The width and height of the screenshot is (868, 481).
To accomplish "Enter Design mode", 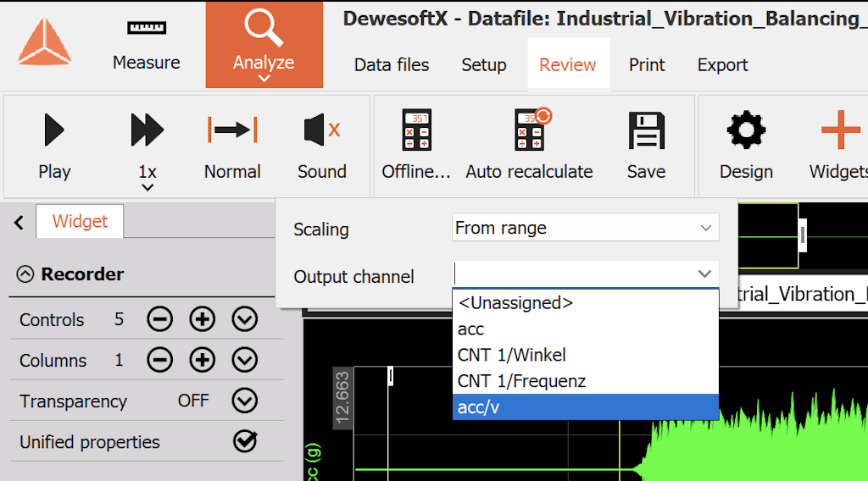I will tap(746, 146).
